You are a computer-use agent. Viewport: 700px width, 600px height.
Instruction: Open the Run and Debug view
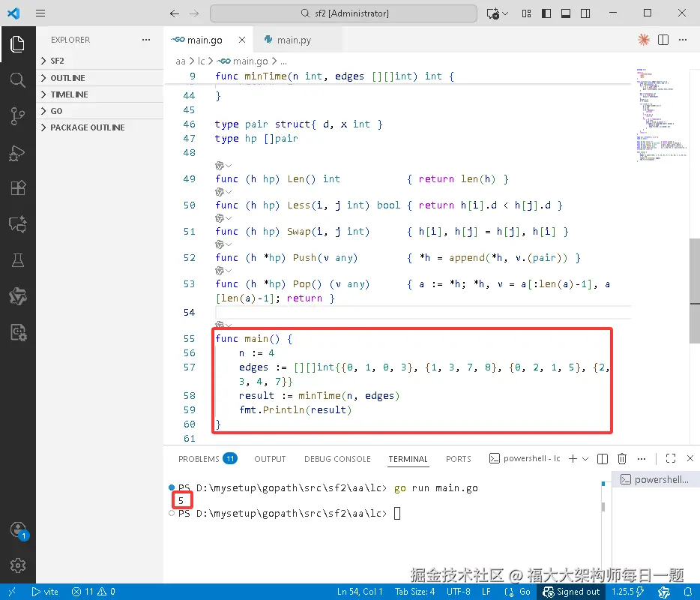[17, 153]
